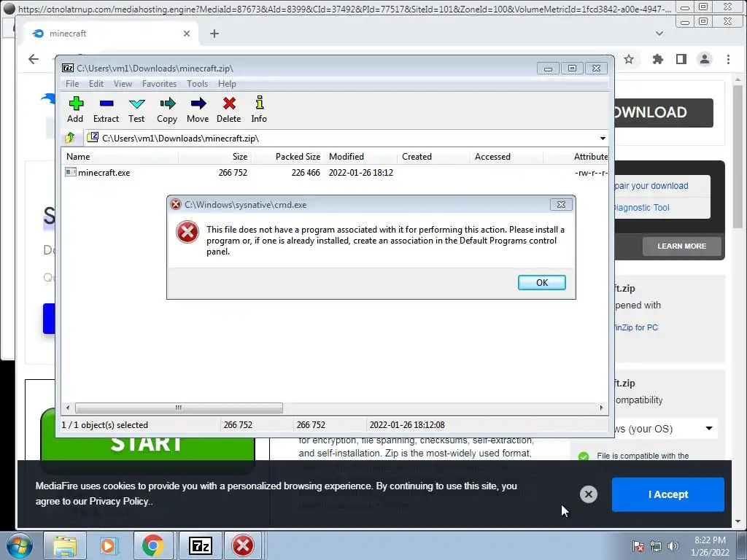The height and width of the screenshot is (560, 747).
Task: Close the cmd.exe error dialog
Action: [x=561, y=205]
